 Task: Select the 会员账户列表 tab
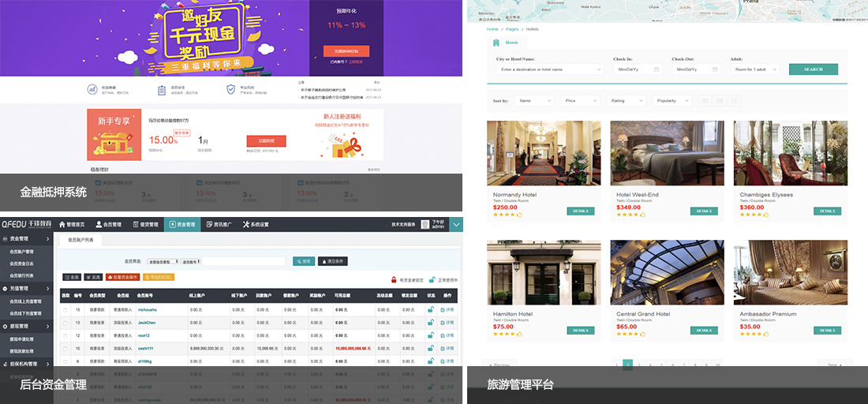[x=80, y=240]
